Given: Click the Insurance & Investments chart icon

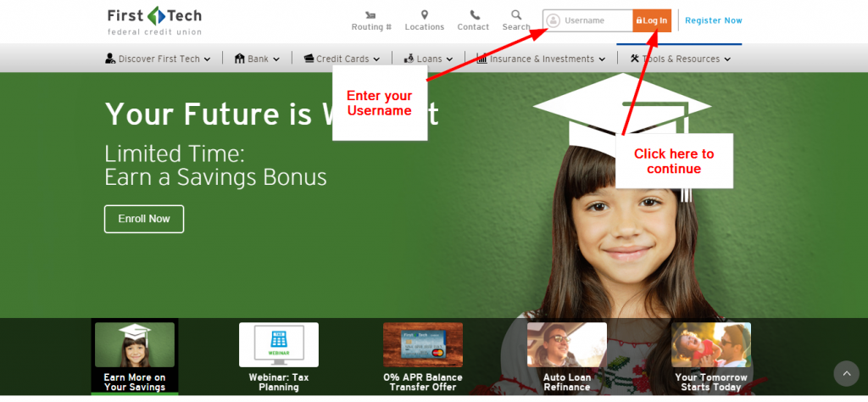Looking at the screenshot, I should pos(481,59).
